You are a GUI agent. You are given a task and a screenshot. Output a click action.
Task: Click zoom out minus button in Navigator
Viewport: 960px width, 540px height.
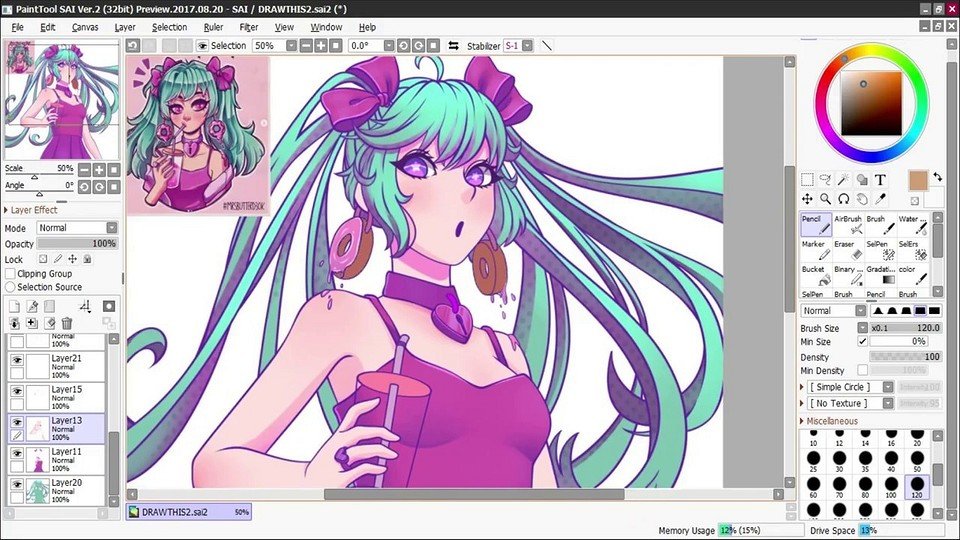coord(84,170)
